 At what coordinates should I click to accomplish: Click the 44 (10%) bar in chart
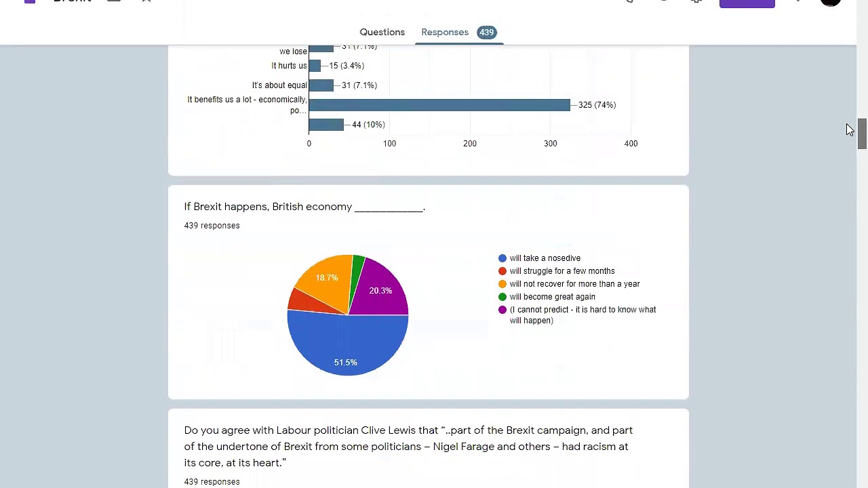[326, 125]
